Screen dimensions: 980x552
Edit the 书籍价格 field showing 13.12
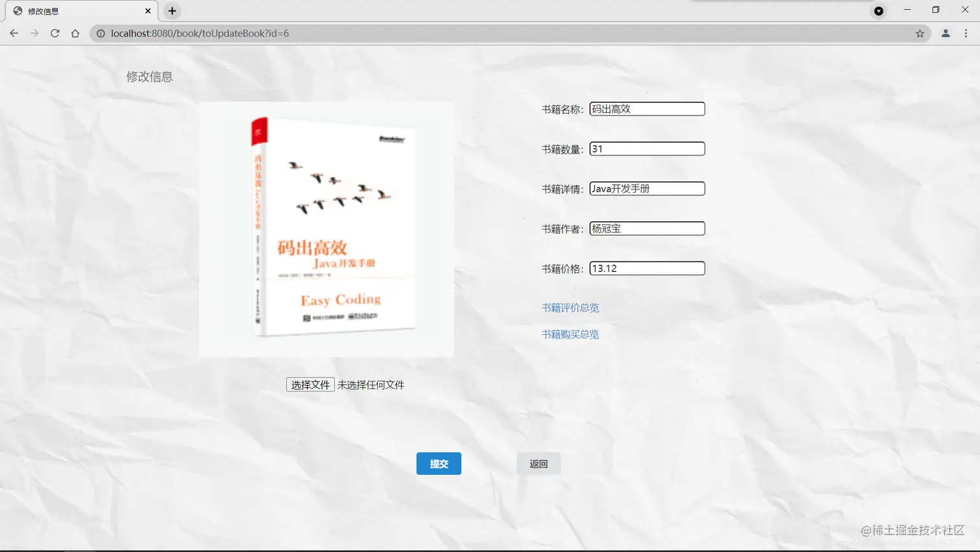(647, 269)
